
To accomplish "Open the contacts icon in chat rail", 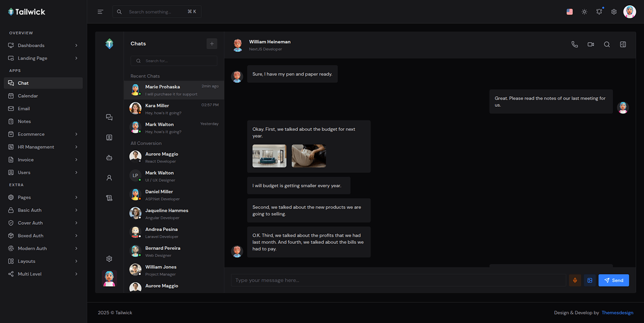I will (109, 138).
